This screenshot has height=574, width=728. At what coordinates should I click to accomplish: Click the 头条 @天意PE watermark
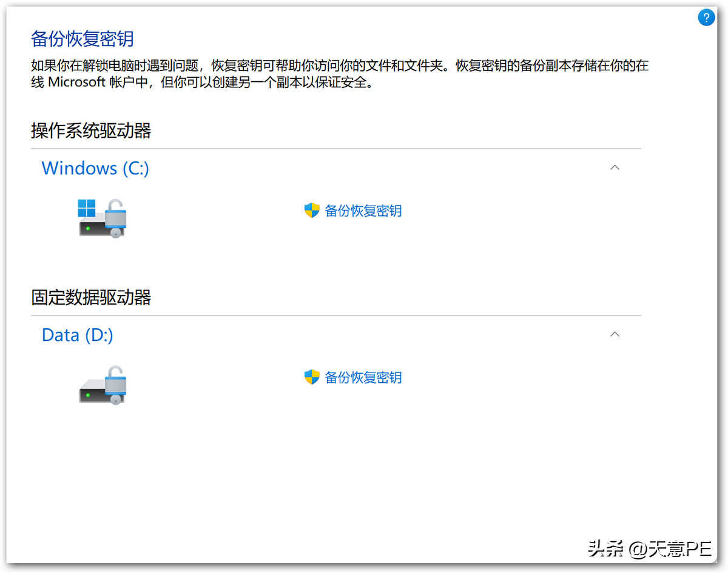(649, 549)
